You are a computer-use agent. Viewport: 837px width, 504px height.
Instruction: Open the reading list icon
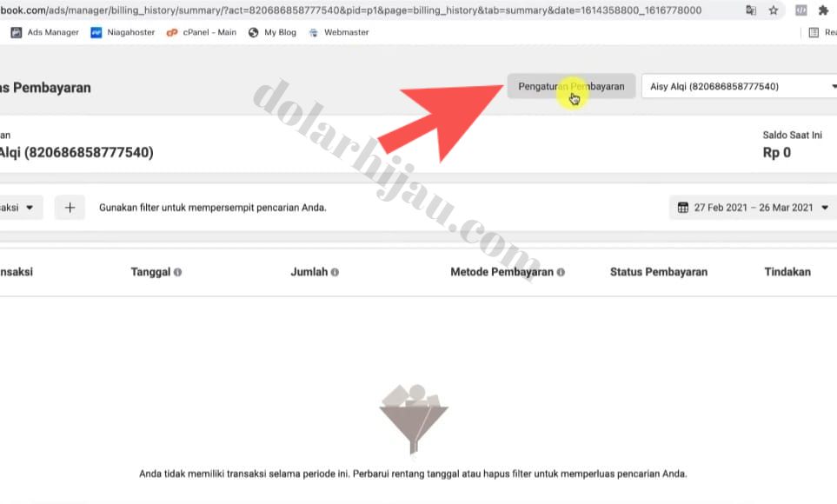tap(814, 32)
